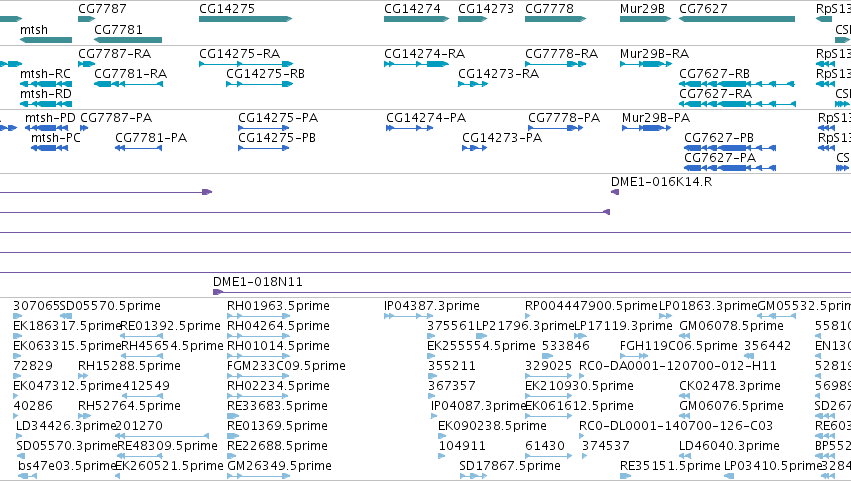Click the CG14275-PA protein label
Viewport: 851px width, 481px height.
tap(278, 118)
